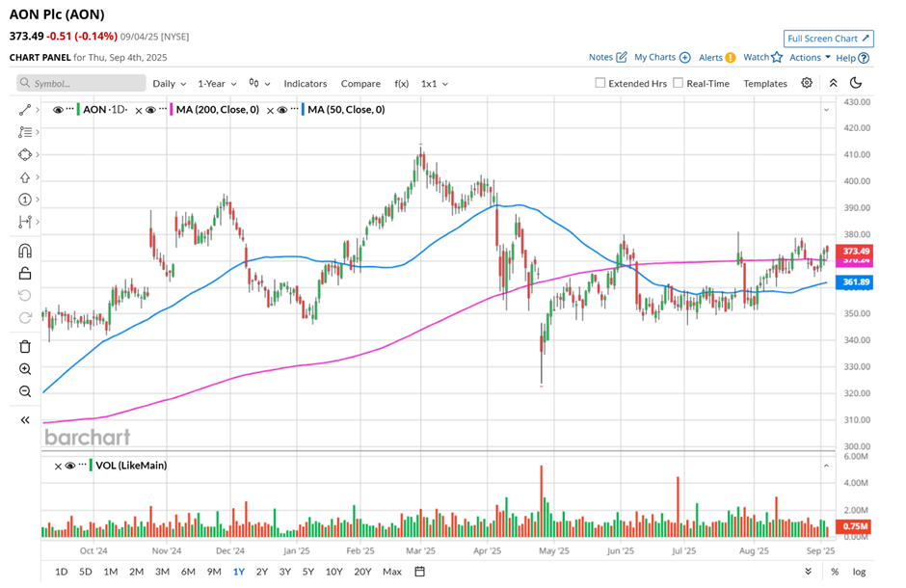
Task: Open the custom date range calendar
Action: pyautogui.click(x=420, y=572)
